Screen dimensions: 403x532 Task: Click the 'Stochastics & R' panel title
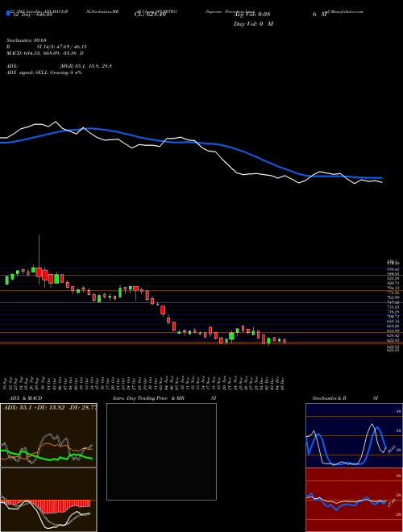pyautogui.click(x=329, y=398)
